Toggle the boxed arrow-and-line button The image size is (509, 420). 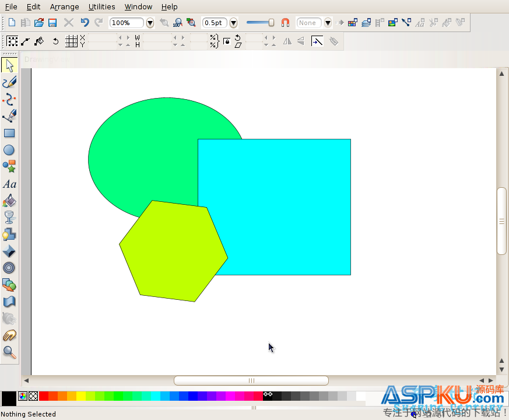pos(317,41)
